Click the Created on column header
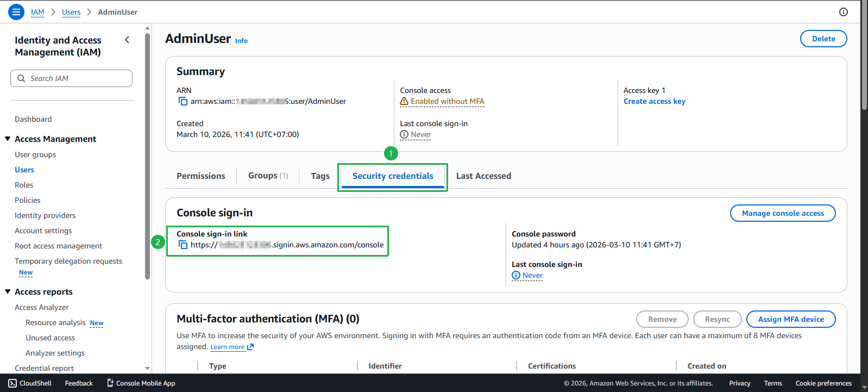The width and height of the screenshot is (868, 392). tap(707, 366)
